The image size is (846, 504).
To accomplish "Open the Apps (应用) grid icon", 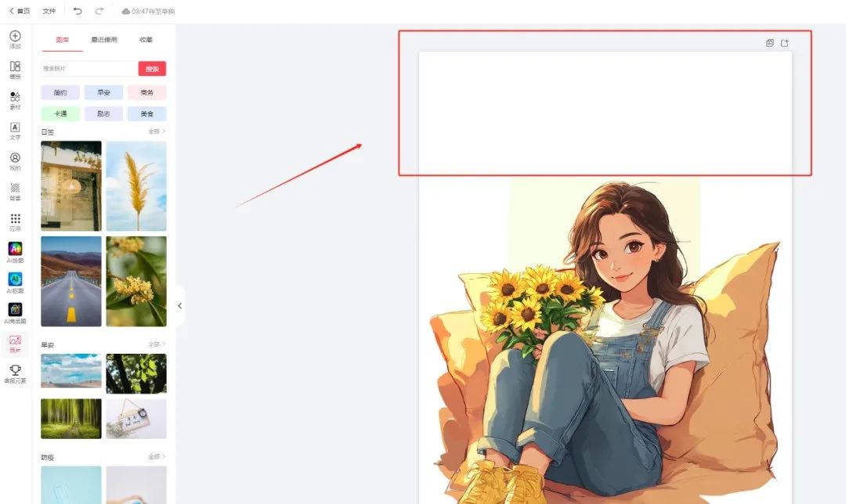I will click(15, 218).
